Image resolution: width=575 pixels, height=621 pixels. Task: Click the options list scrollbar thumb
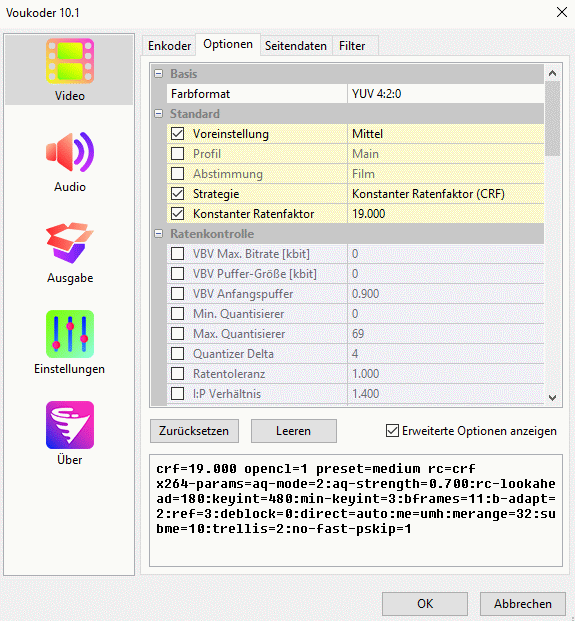[552, 118]
